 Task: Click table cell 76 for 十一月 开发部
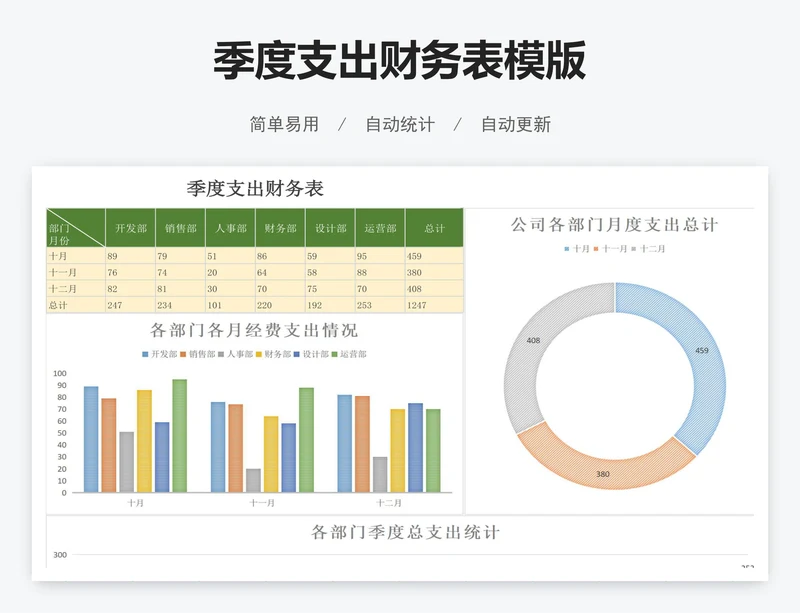[x=131, y=273]
